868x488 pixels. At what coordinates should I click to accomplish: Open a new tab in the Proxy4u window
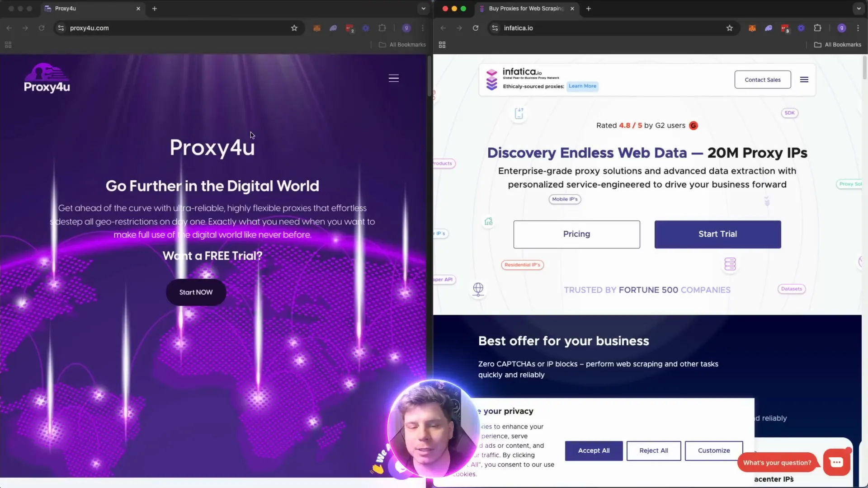[x=155, y=9]
